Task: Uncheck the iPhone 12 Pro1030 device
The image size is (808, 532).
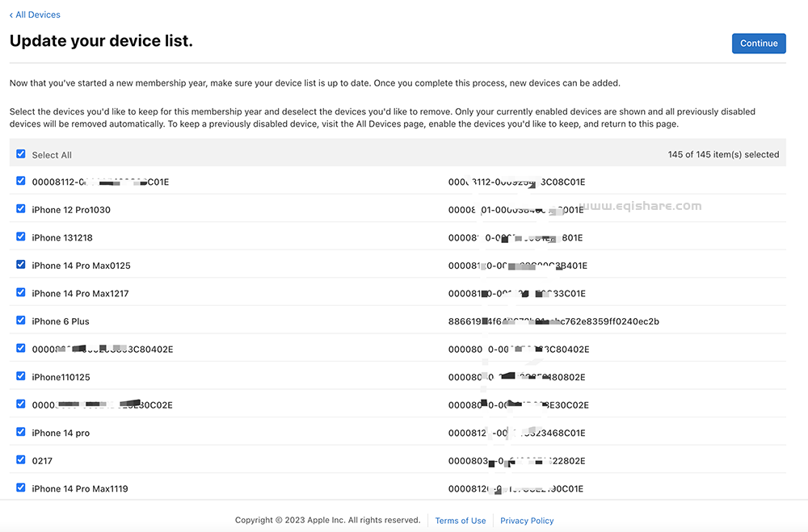Action: tap(21, 209)
